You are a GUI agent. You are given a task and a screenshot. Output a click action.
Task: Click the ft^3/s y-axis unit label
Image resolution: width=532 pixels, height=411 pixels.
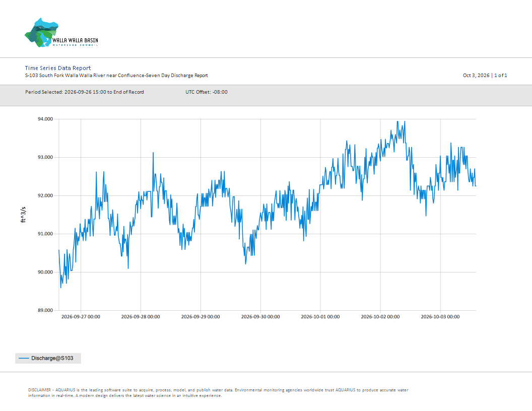[x=23, y=215]
